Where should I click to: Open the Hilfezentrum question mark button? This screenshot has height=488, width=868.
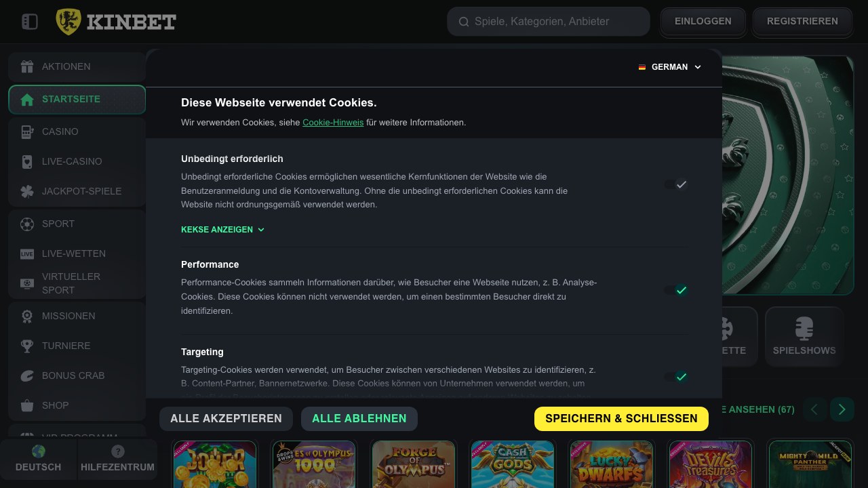click(x=117, y=459)
